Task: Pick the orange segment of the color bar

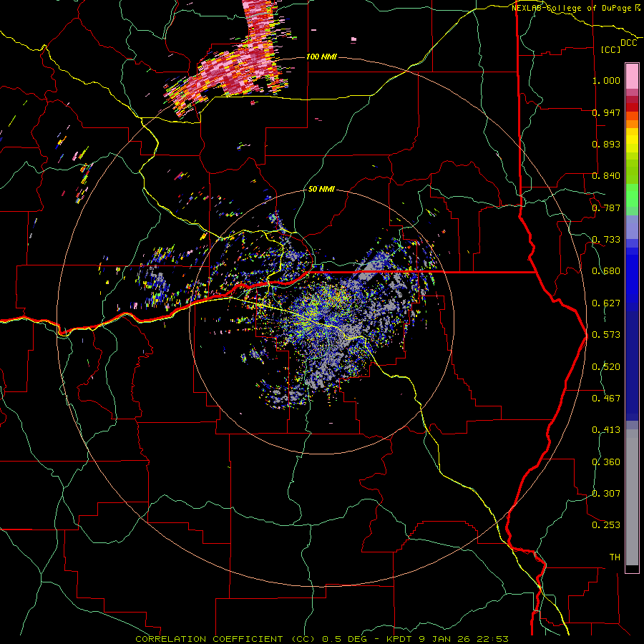Action: pyautogui.click(x=632, y=124)
